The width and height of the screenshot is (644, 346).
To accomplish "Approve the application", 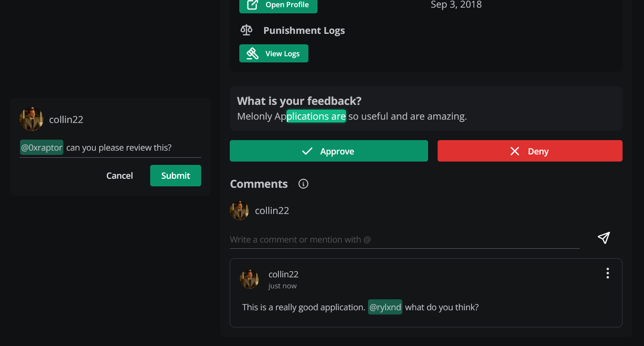I will click(x=329, y=151).
